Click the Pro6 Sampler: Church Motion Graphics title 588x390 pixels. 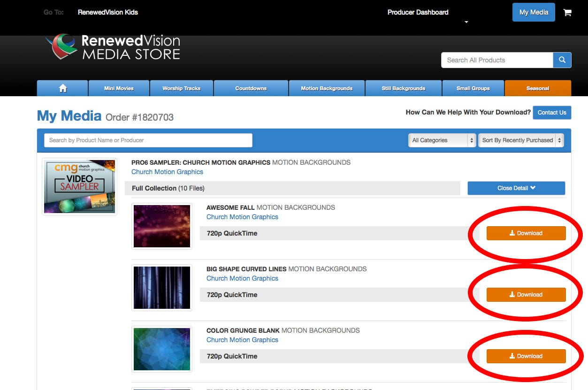click(x=201, y=162)
